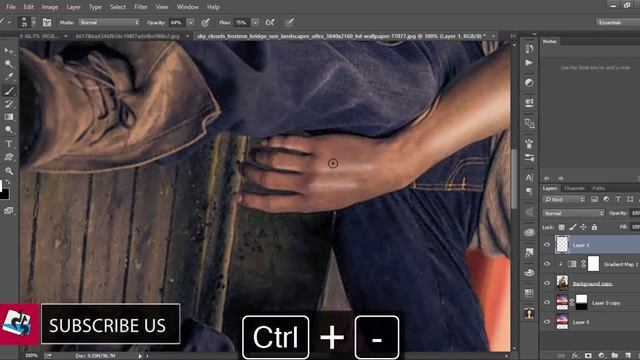Toggle Quick Mask mode icon
Screen dimensions: 640x360
(9, 211)
